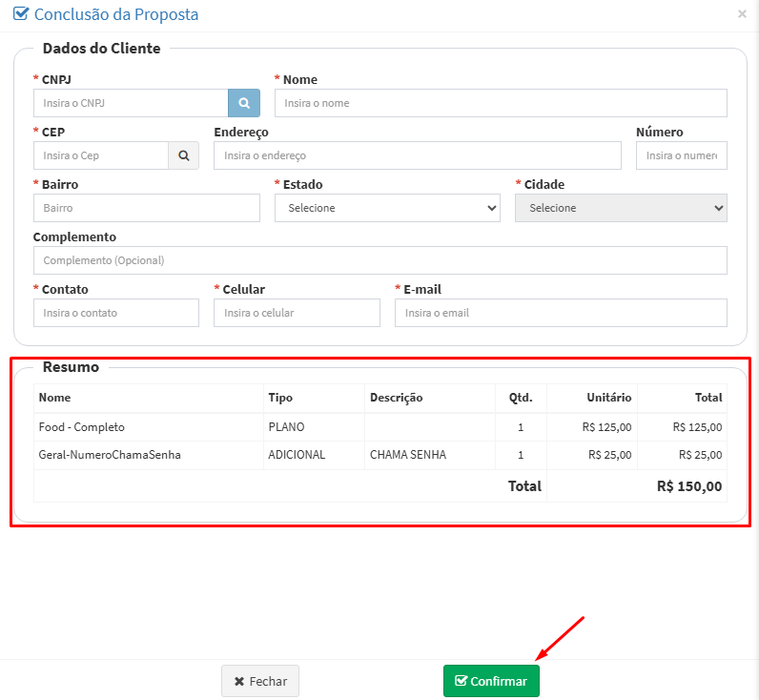The height and width of the screenshot is (700, 759).
Task: Focus the Número input field
Action: pos(681,155)
